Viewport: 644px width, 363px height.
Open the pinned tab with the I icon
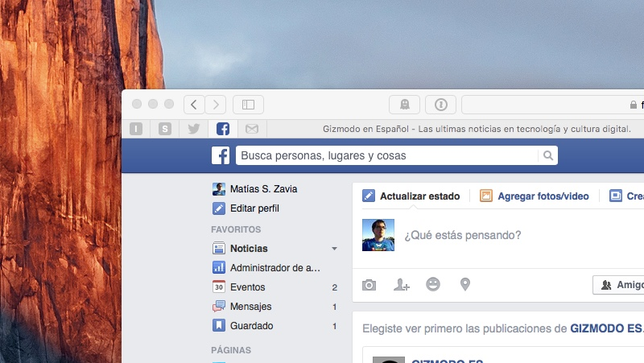coord(136,129)
